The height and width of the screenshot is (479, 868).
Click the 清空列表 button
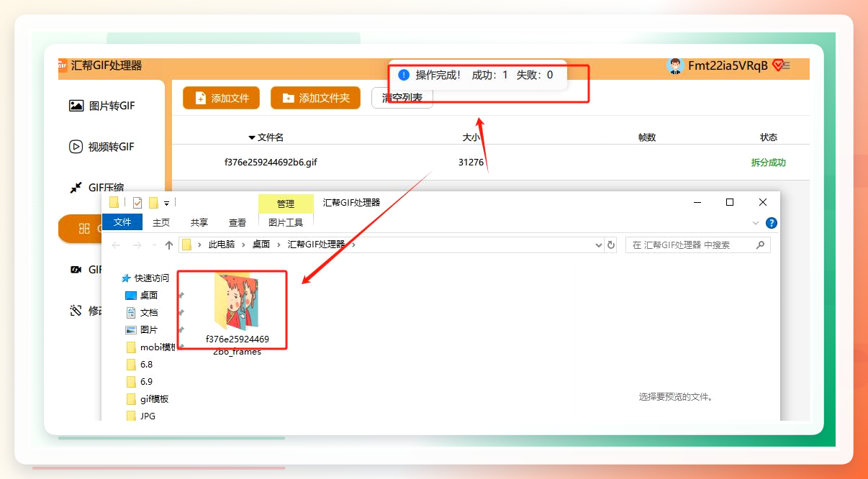point(402,98)
